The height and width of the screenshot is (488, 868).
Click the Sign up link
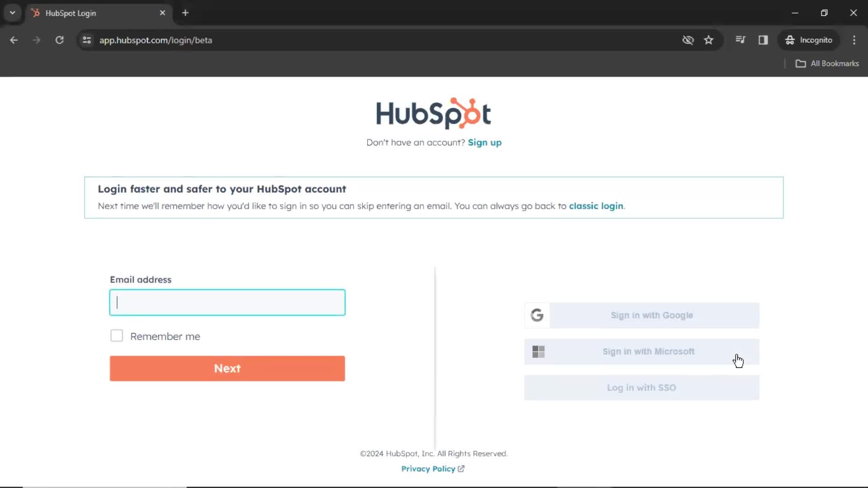pos(485,142)
